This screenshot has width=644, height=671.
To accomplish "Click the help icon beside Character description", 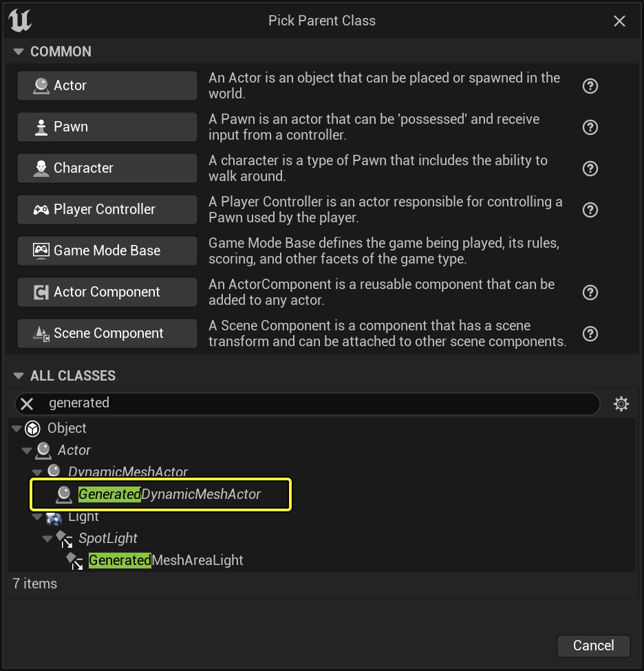I will click(590, 169).
